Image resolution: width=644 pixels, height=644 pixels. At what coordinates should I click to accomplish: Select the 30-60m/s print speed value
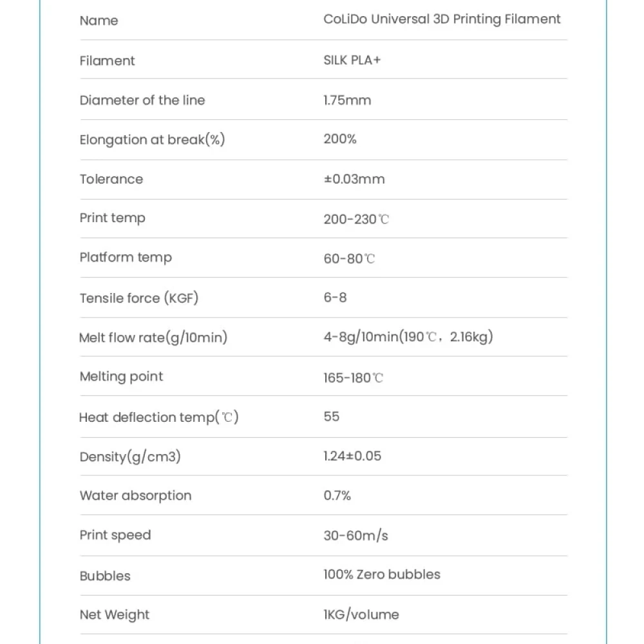coord(355,536)
